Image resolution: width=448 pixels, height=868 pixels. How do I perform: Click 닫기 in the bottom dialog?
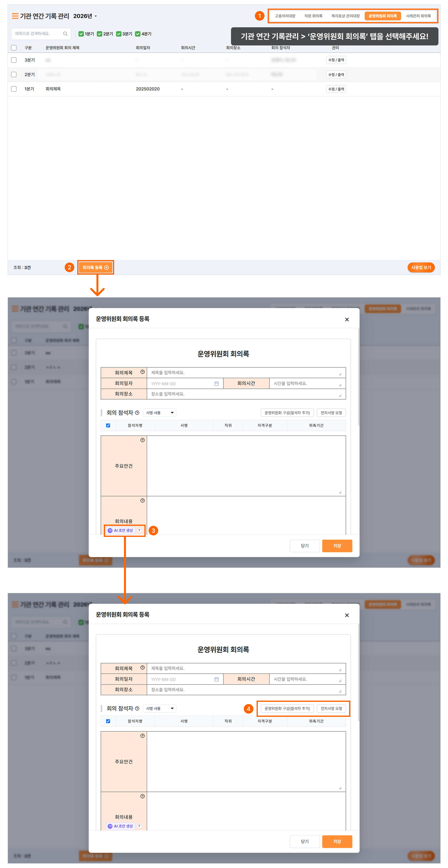pos(305,841)
